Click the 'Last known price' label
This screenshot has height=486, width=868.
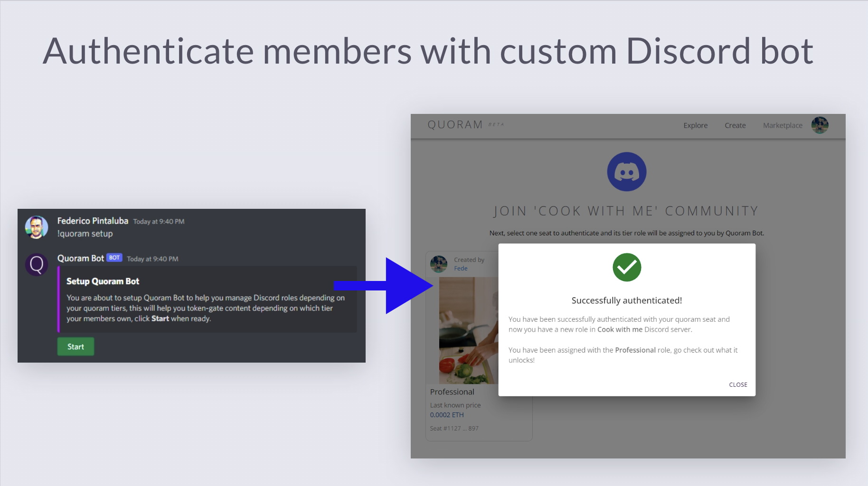tap(455, 405)
